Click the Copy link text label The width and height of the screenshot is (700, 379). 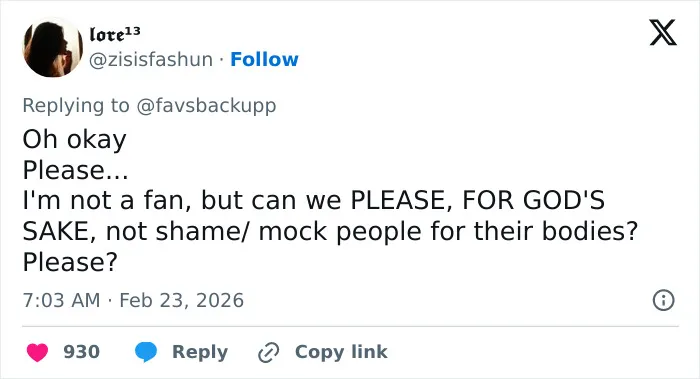coord(341,352)
